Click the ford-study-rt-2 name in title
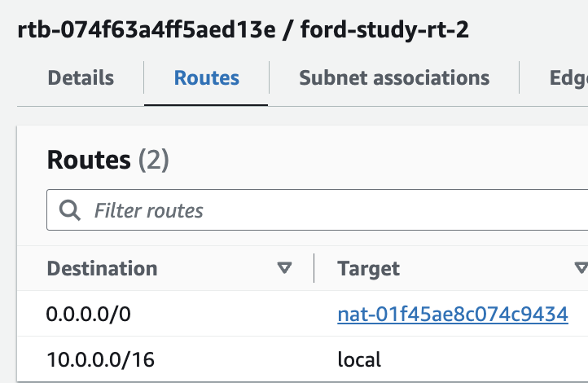Screen dimensions: 588x383 pos(384,30)
